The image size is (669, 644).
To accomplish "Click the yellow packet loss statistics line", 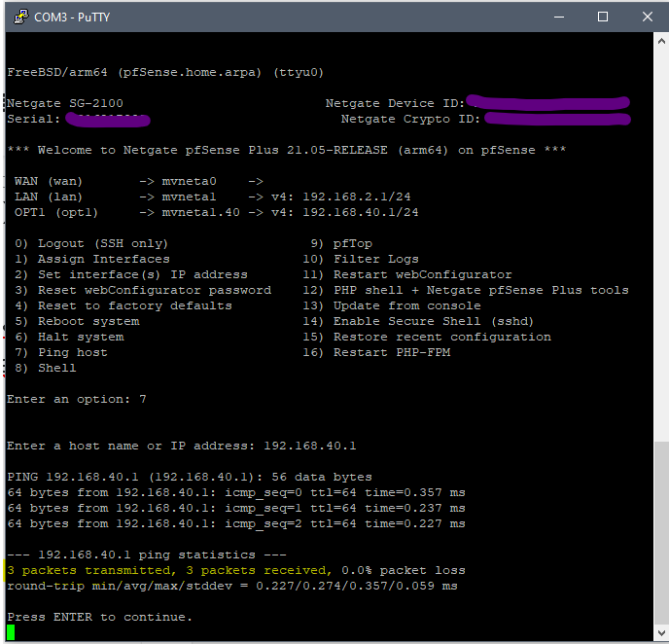I will click(235, 570).
